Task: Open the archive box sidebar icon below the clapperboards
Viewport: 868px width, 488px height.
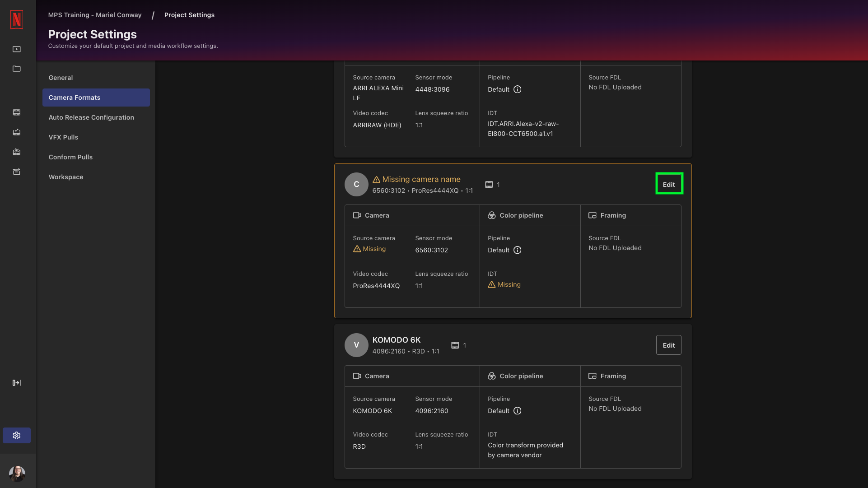Action: [x=17, y=172]
